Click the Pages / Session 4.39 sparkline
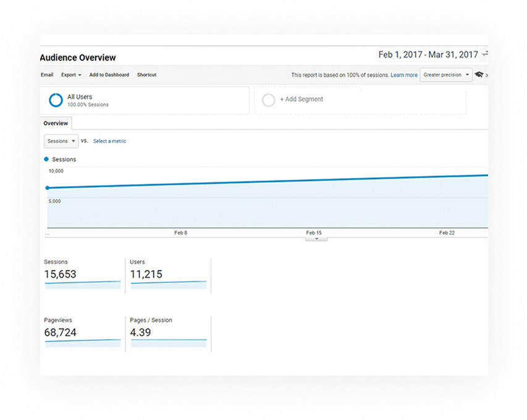 pyautogui.click(x=169, y=343)
